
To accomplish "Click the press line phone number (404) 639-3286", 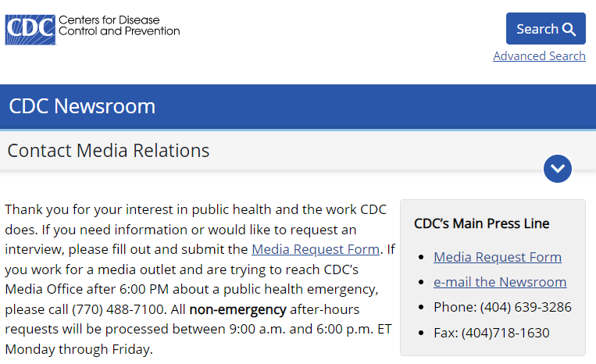I will (x=526, y=307).
